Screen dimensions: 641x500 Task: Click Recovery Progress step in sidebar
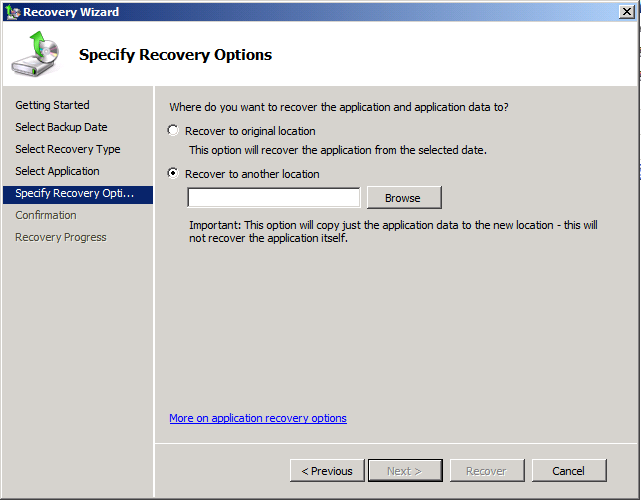tap(60, 237)
